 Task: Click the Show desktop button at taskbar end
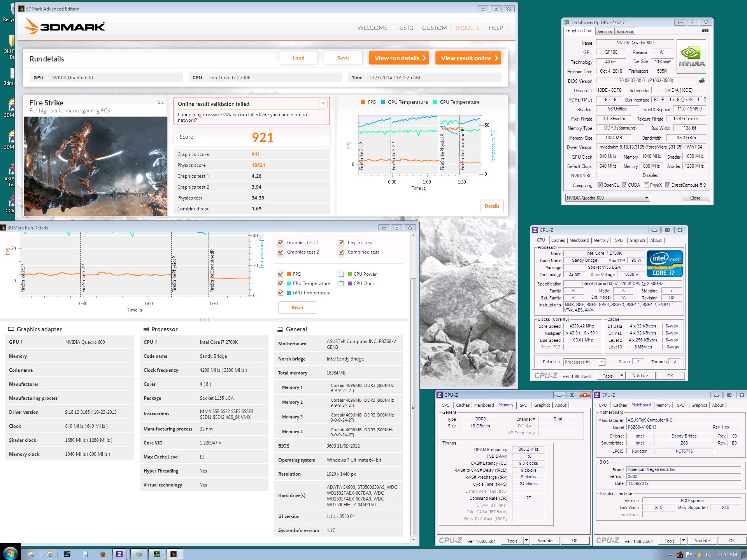coord(744,554)
